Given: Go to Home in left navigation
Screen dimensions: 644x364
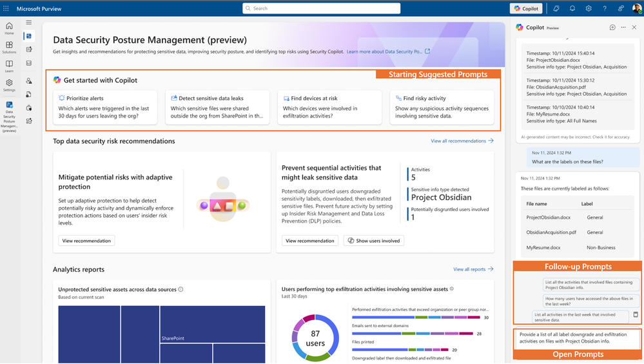Looking at the screenshot, I should (x=9, y=28).
